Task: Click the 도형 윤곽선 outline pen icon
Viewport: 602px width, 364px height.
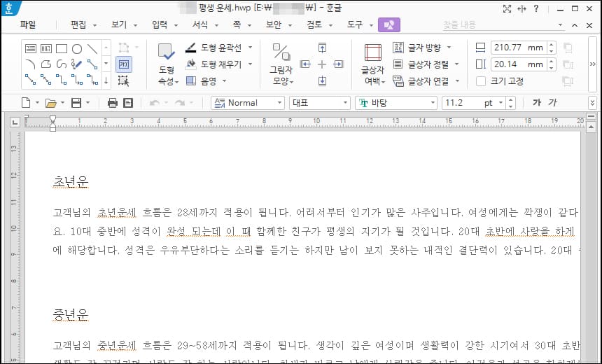Action: tap(191, 48)
